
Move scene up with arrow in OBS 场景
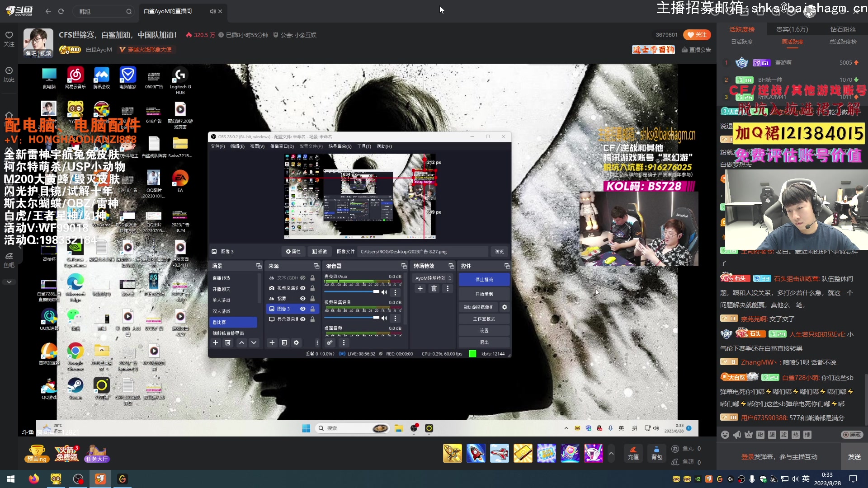coord(242,343)
